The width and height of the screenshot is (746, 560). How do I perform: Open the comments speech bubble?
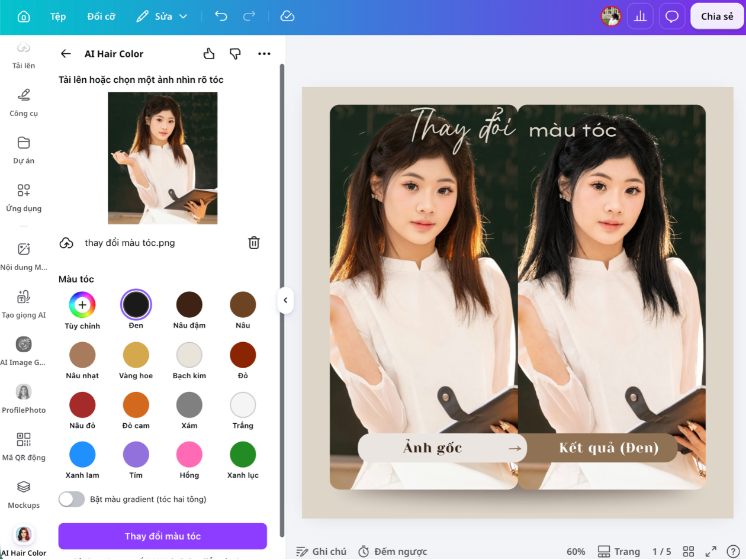pyautogui.click(x=672, y=17)
